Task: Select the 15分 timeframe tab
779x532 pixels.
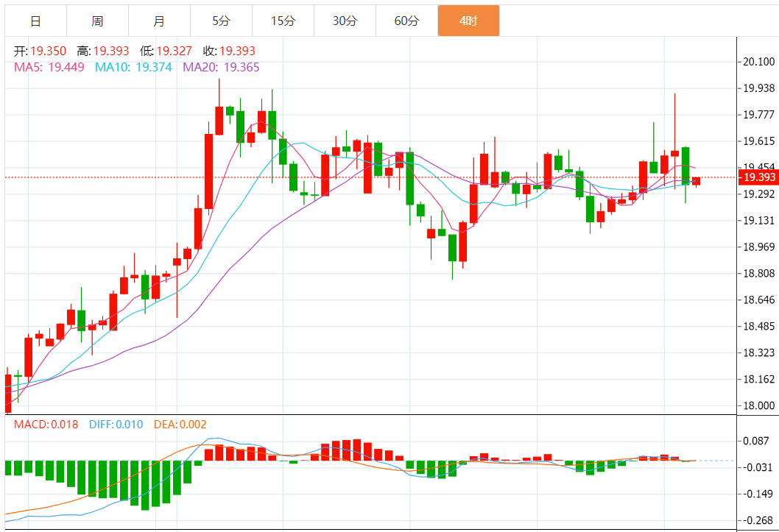Action: [283, 21]
